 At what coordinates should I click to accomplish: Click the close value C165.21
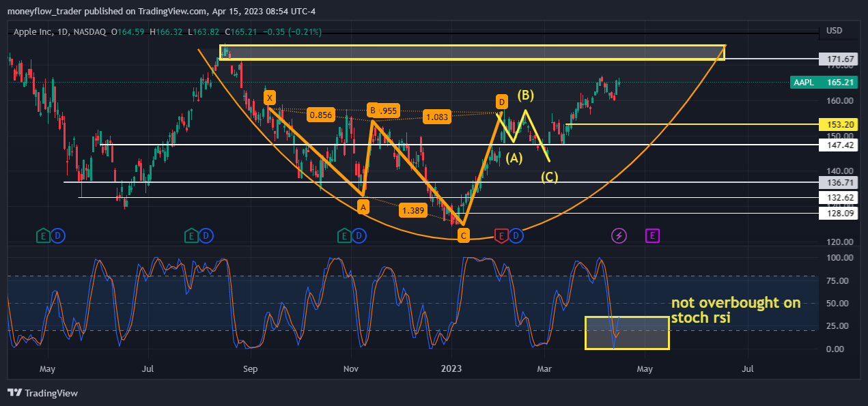click(x=240, y=32)
